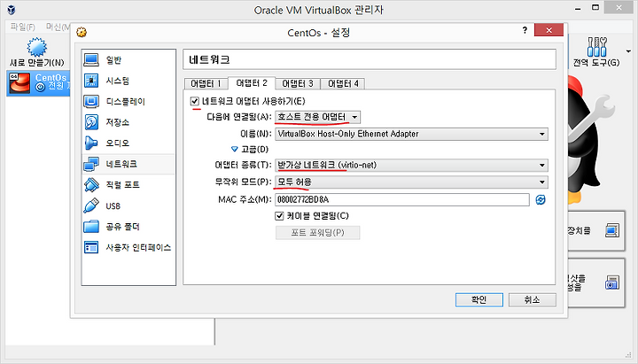Click the 취소 cancel button
The width and height of the screenshot is (638, 364).
tap(533, 299)
